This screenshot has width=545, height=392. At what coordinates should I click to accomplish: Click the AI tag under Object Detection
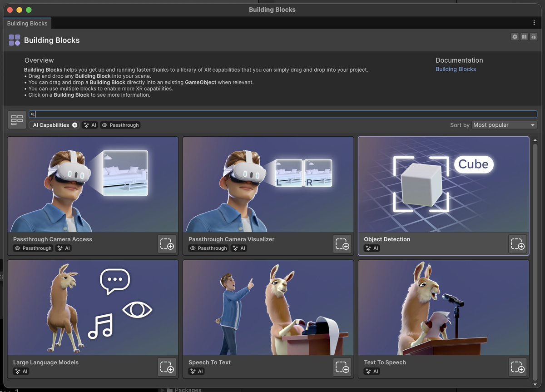[372, 248]
